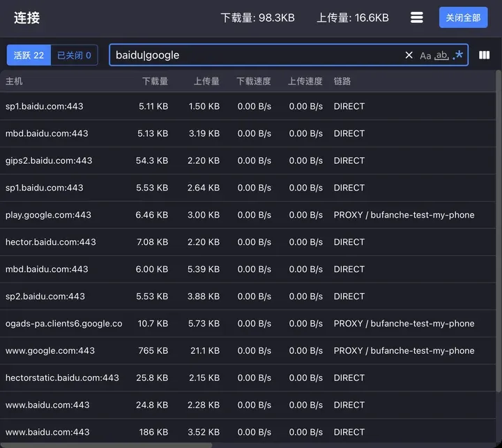Screen dimensions: 502x448
Task: Open the column settings icon
Action: click(484, 55)
